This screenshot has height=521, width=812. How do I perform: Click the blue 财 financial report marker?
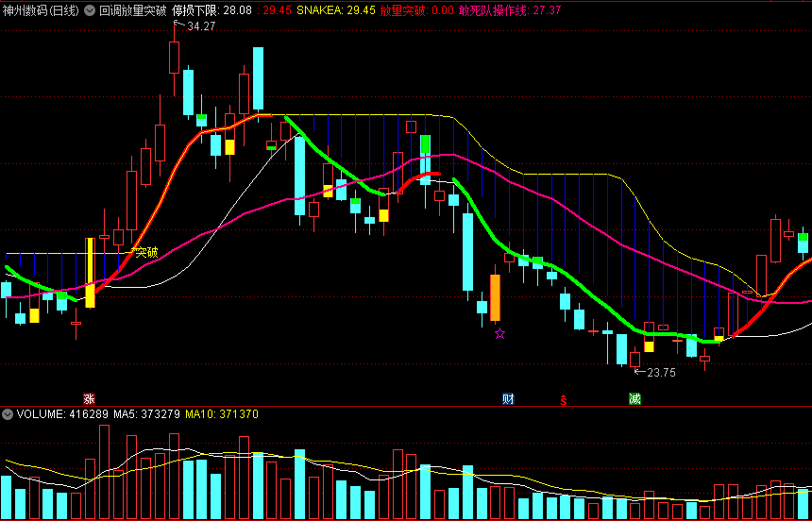[508, 399]
